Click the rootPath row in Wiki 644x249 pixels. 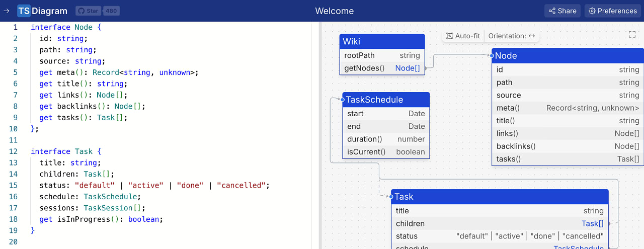(382, 55)
